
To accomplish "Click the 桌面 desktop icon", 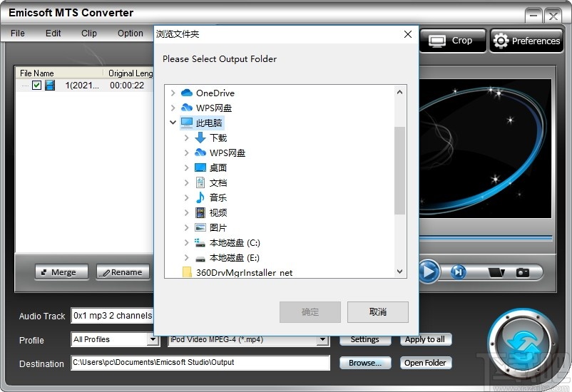I will click(x=200, y=167).
